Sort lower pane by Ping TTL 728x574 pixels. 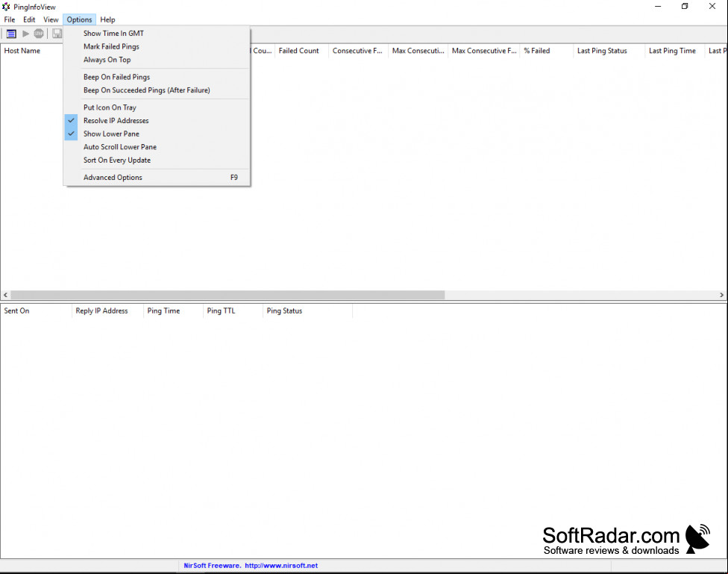(233, 311)
